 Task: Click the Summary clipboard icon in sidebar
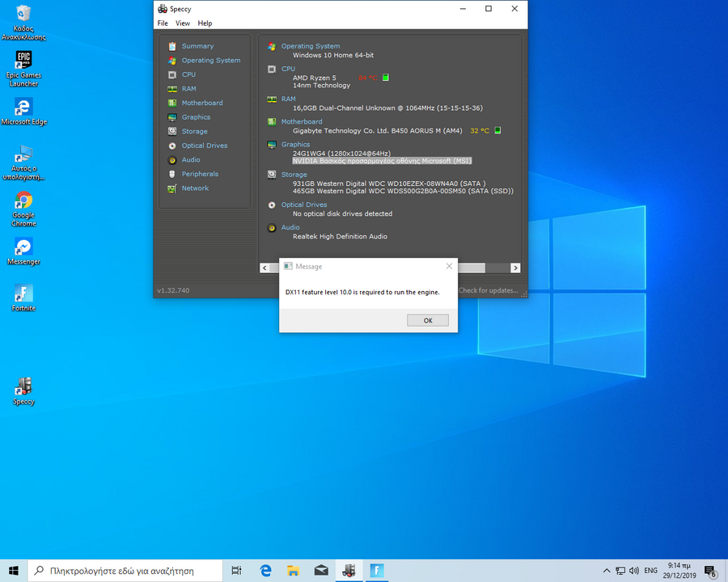click(172, 46)
